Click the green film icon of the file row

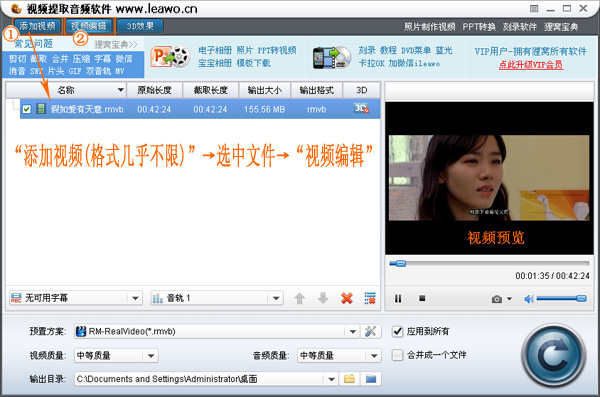click(x=41, y=109)
